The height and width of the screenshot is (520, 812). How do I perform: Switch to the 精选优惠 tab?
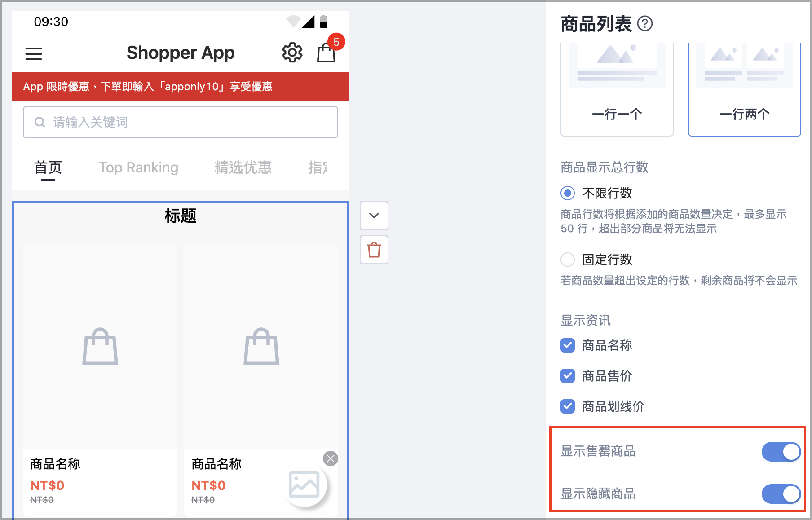[243, 167]
